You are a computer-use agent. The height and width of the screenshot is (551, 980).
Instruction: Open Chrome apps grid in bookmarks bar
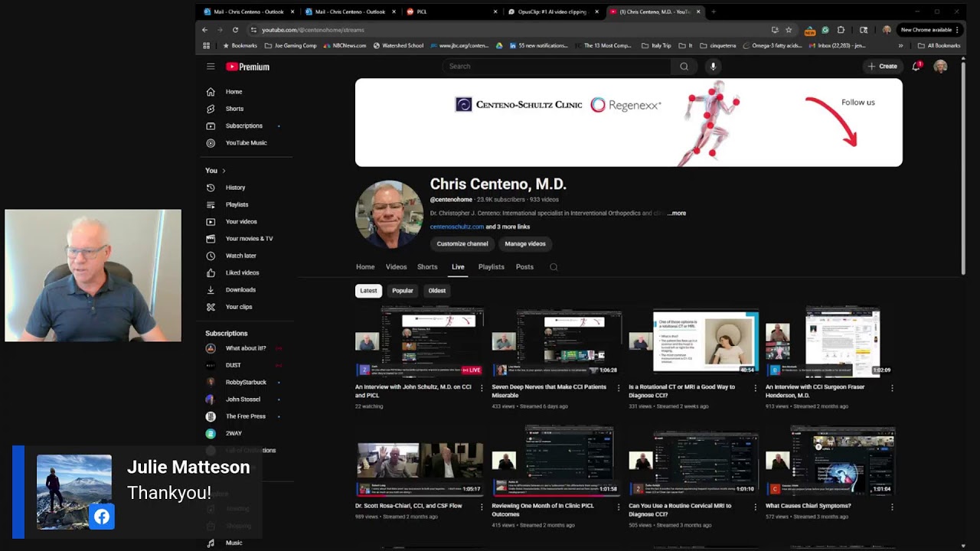(206, 46)
